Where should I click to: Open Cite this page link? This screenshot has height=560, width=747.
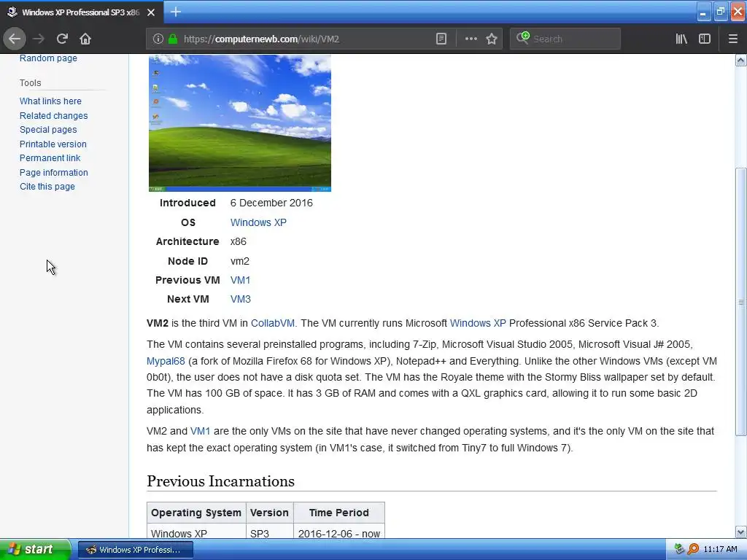[47, 187]
